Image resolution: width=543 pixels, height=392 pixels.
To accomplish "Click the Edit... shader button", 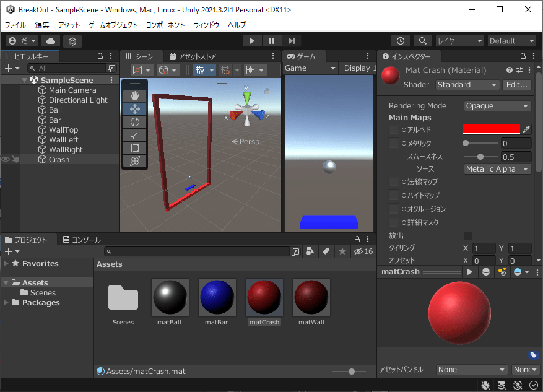I will (516, 85).
